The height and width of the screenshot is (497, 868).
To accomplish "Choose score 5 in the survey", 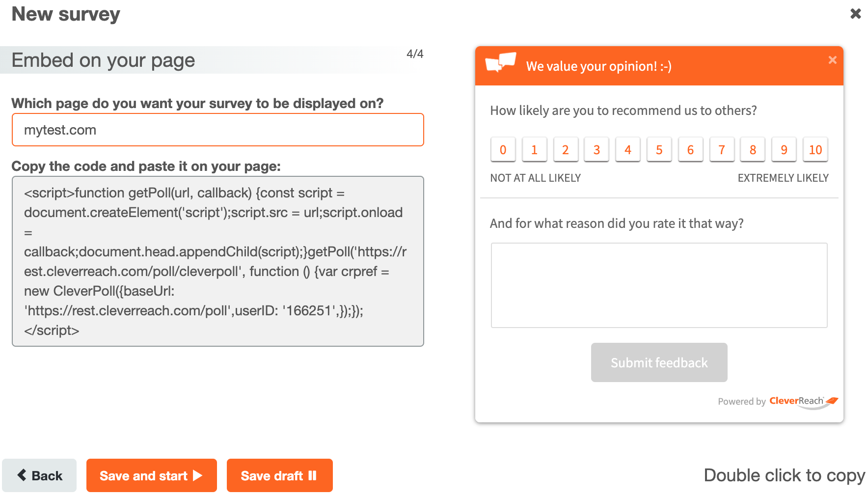I will (x=659, y=150).
